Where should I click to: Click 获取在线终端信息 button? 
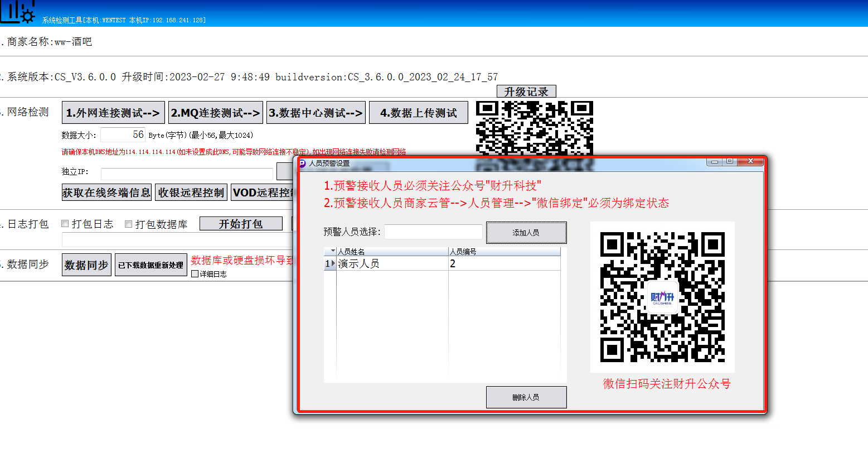coord(106,193)
